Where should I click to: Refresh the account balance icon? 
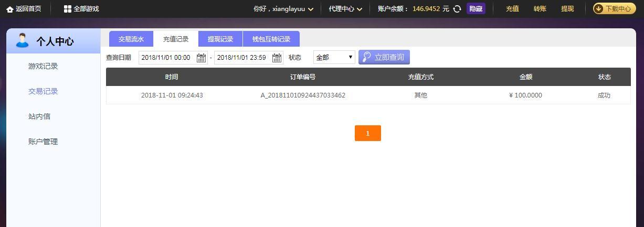[x=457, y=9]
